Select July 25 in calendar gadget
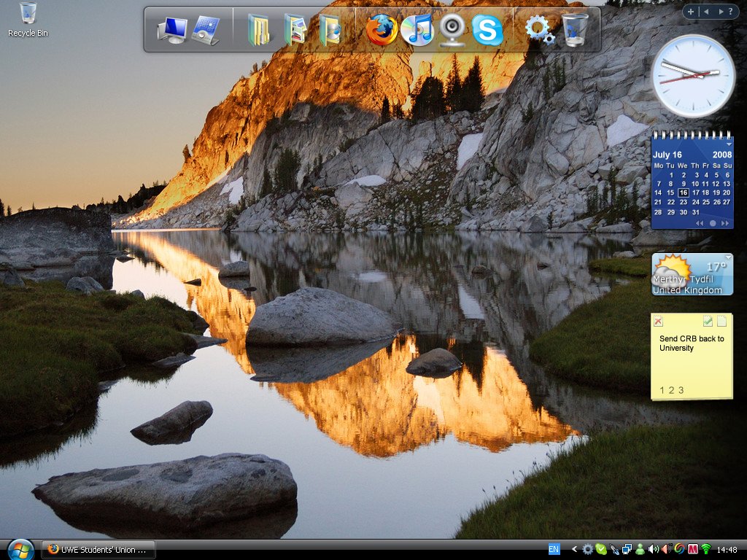The width and height of the screenshot is (747, 560). point(705,202)
